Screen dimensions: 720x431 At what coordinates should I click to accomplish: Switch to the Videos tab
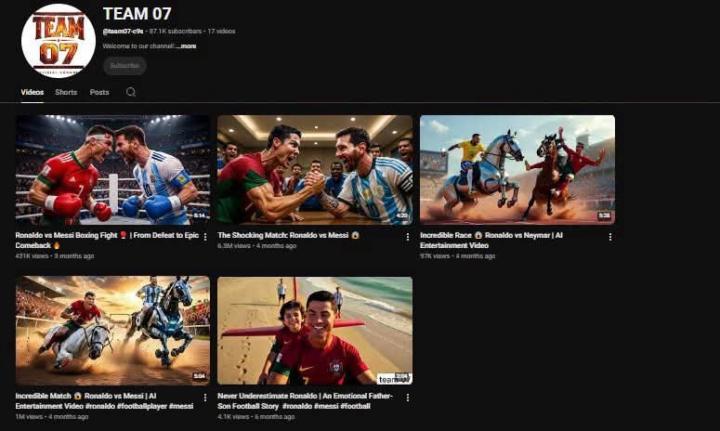pyautogui.click(x=32, y=92)
